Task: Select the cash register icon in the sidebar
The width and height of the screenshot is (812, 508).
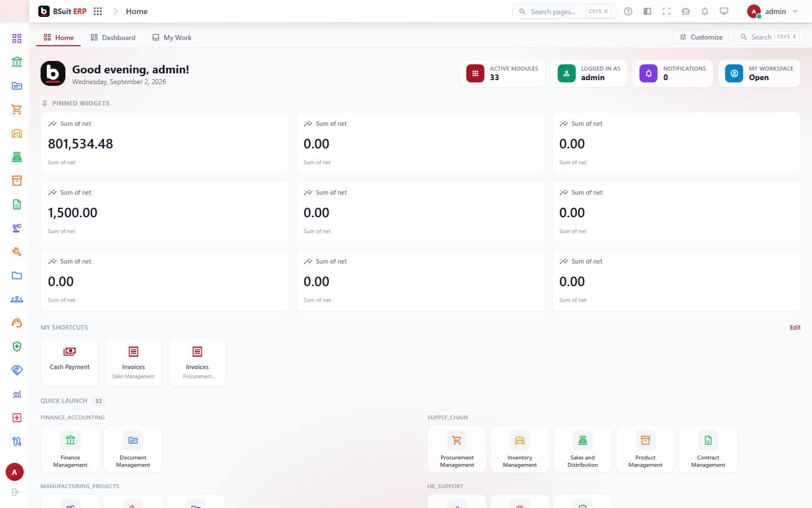Action: coord(17,157)
